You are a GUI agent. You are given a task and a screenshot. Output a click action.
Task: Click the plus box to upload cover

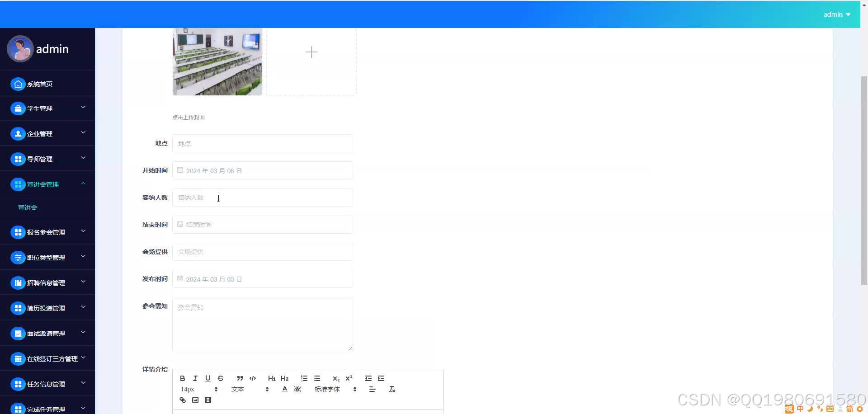coord(311,62)
